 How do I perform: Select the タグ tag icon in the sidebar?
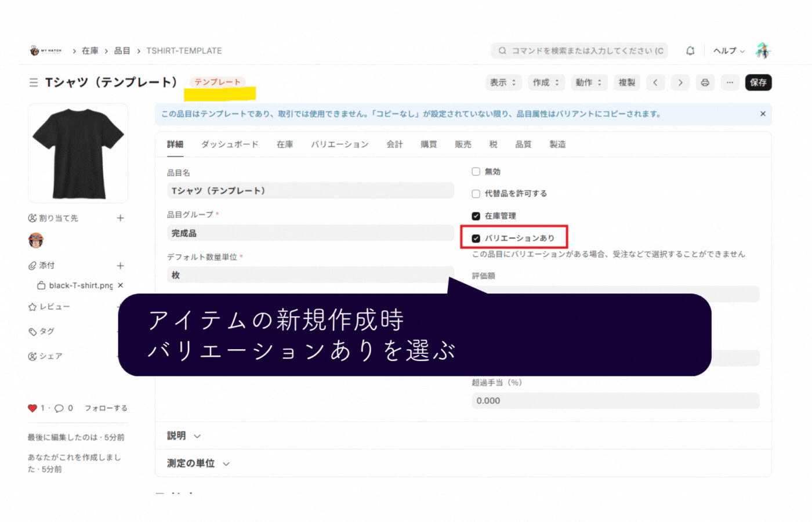pos(32,331)
